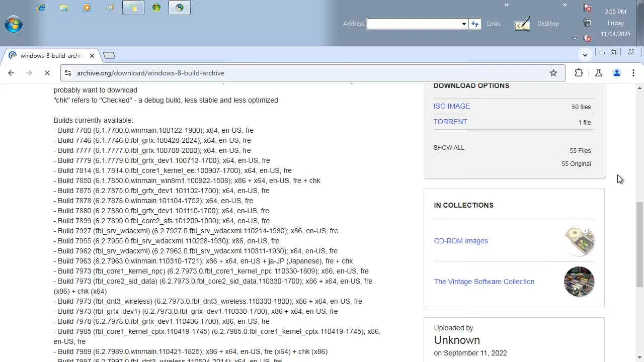
Task: Click the taskbar Address go/refresh button
Action: [475, 24]
